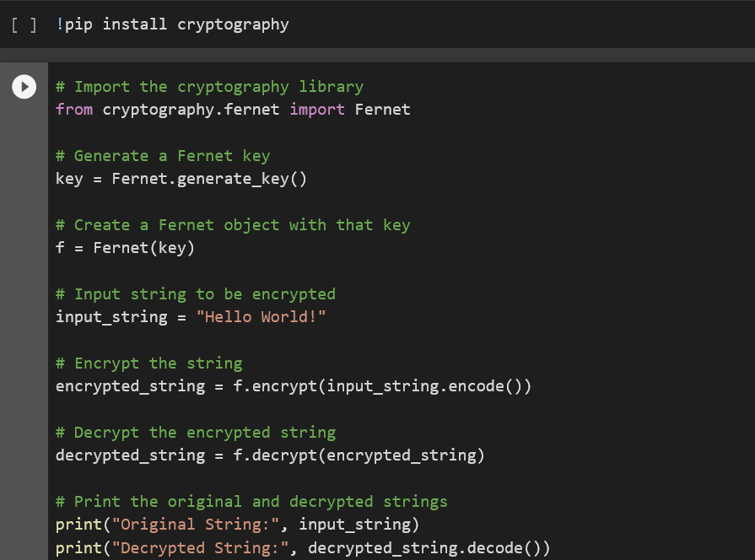This screenshot has width=755, height=560.
Task: Click the "Hello World!" string literal
Action: click(x=261, y=317)
